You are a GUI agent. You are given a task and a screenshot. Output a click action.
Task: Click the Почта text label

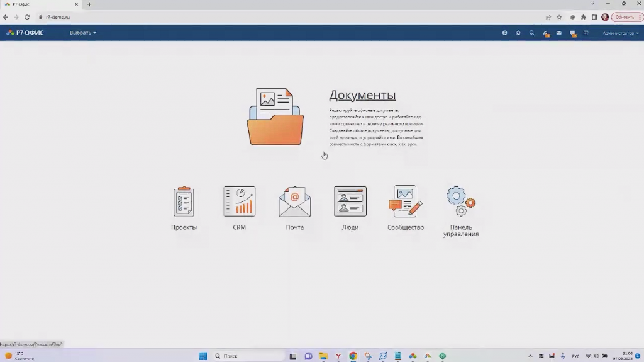(295, 227)
